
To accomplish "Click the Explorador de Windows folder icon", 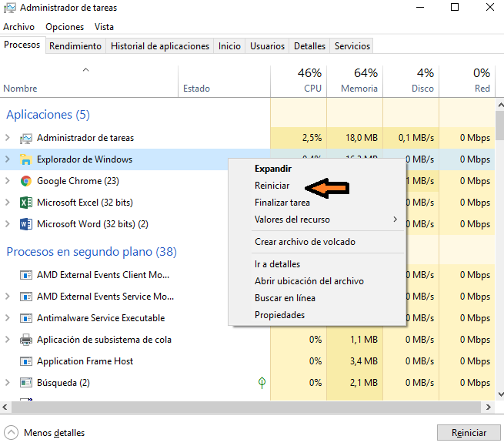I will [25, 159].
